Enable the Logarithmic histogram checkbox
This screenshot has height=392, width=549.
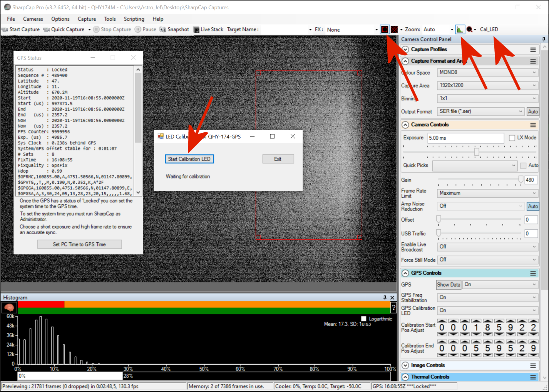(x=364, y=319)
